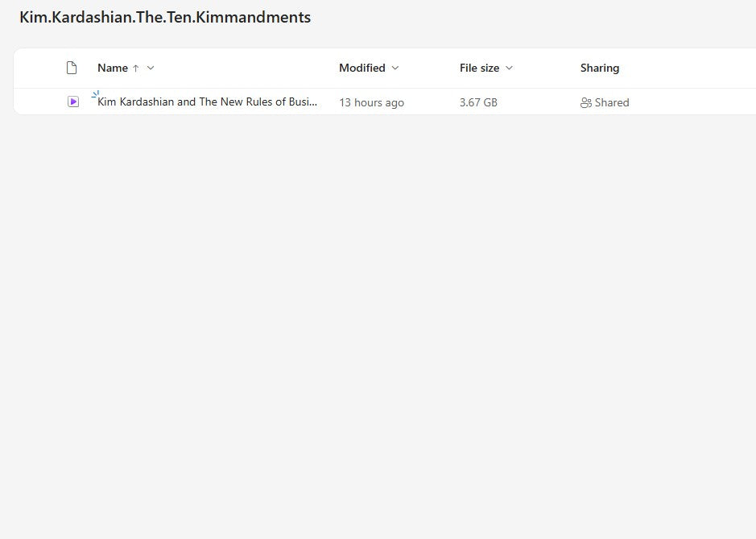Click the 3.67 GB file size value
Viewport: 756px width, 539px height.
pos(478,102)
